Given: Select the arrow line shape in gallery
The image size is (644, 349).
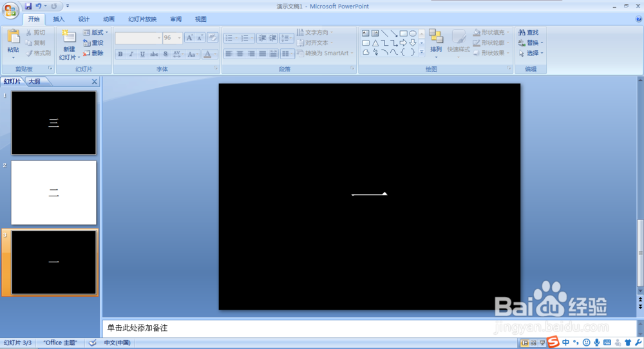Looking at the screenshot, I should click(394, 33).
